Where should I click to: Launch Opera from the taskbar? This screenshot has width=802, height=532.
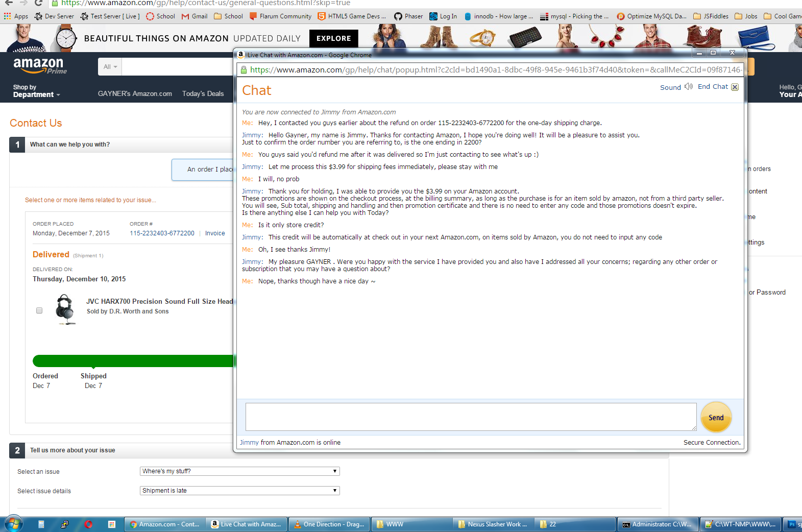(x=88, y=524)
